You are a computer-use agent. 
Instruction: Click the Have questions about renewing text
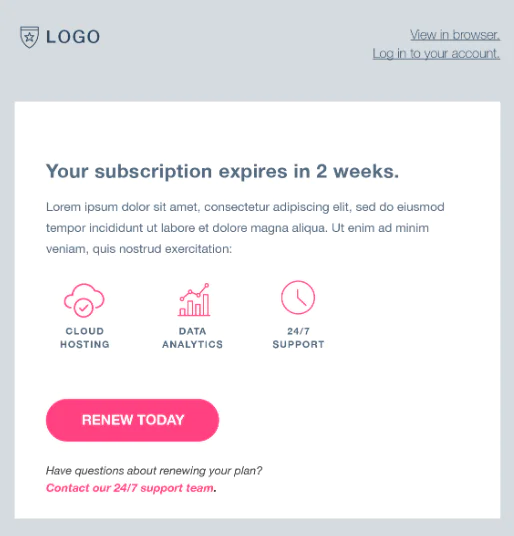pyautogui.click(x=154, y=471)
